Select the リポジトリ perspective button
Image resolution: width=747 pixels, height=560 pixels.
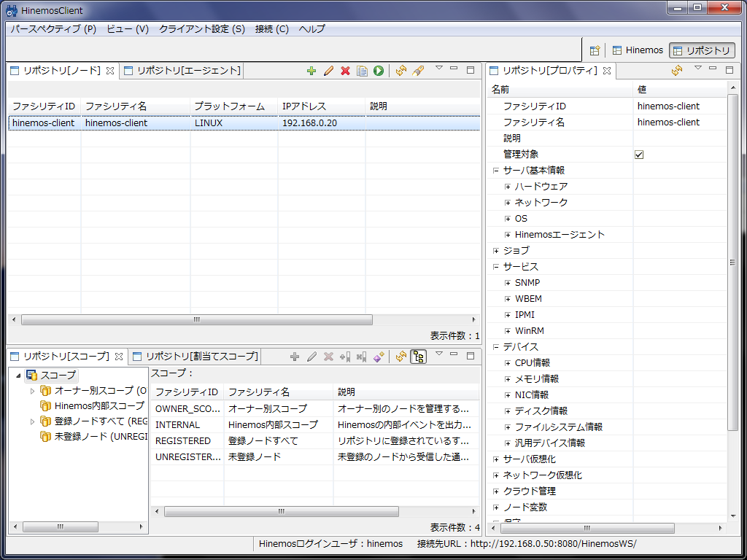pyautogui.click(x=702, y=50)
